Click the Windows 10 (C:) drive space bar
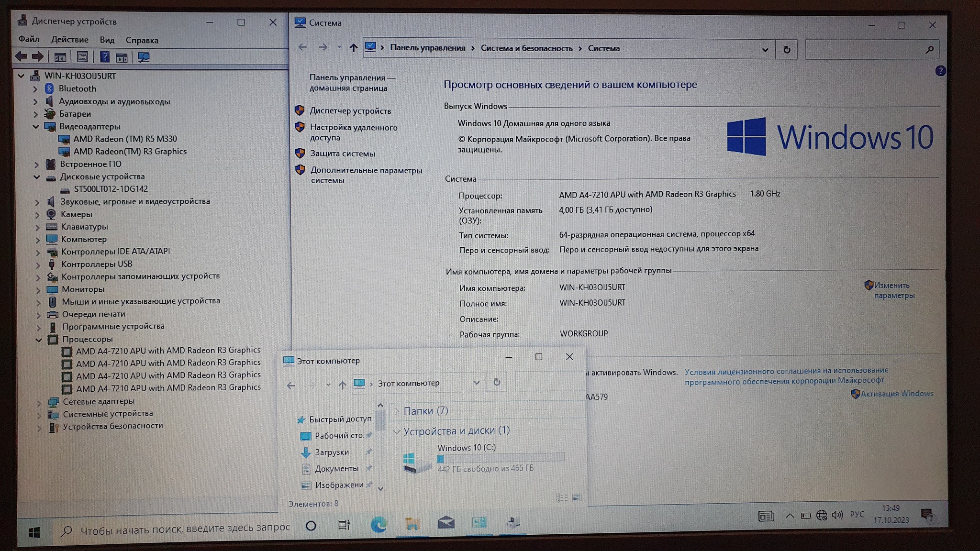 (x=501, y=458)
